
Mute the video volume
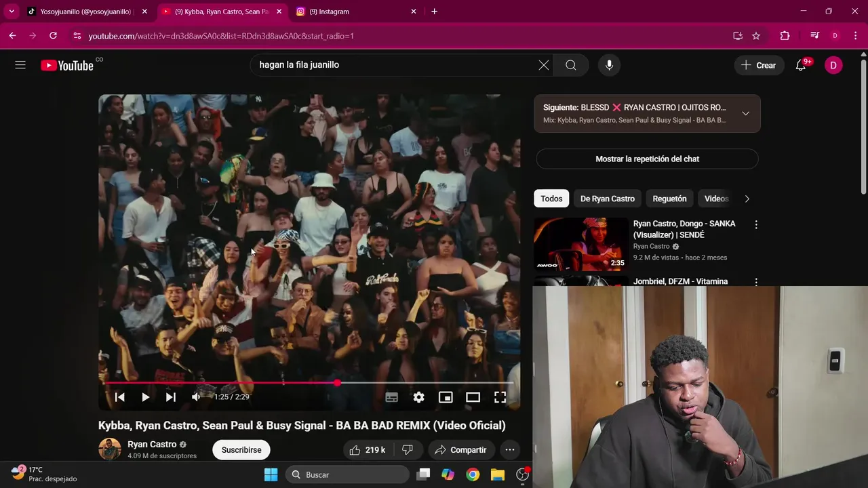pos(196,397)
